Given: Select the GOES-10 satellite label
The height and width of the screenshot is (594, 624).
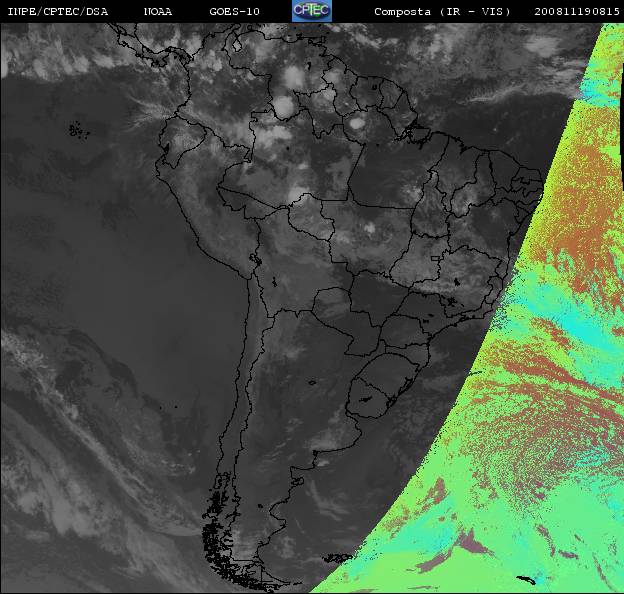Looking at the screenshot, I should [234, 12].
